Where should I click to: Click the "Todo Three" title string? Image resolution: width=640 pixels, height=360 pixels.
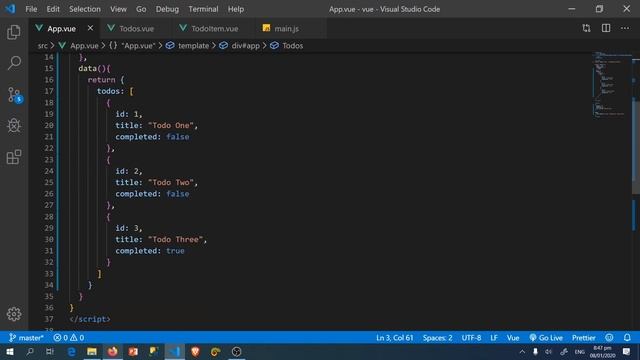[x=175, y=240]
